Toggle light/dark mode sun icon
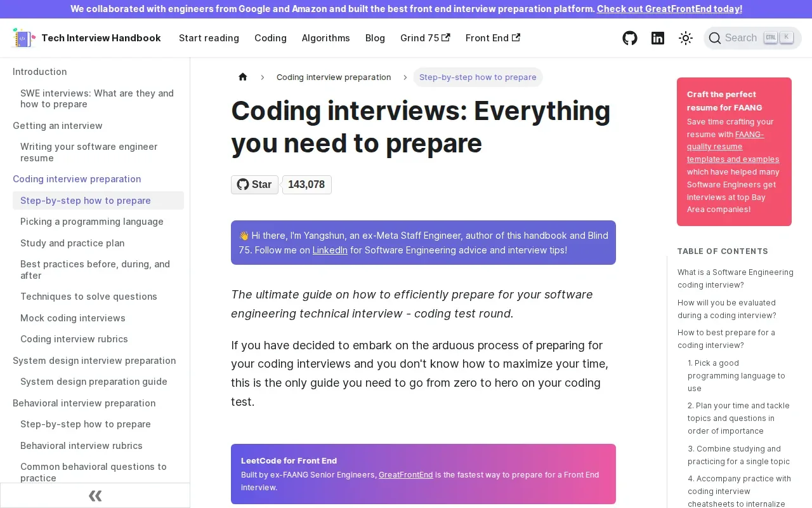Screen dimensions: 812x508 click(686, 38)
